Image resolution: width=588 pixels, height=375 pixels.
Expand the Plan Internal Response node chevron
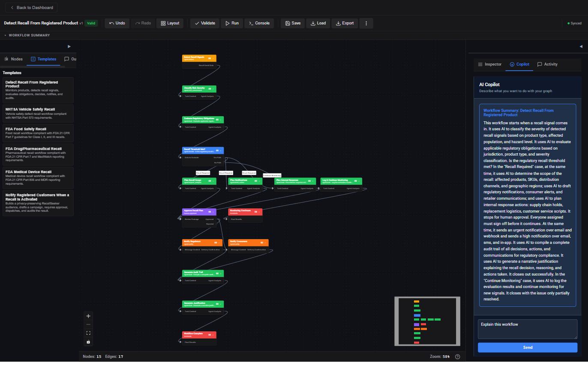click(x=313, y=181)
